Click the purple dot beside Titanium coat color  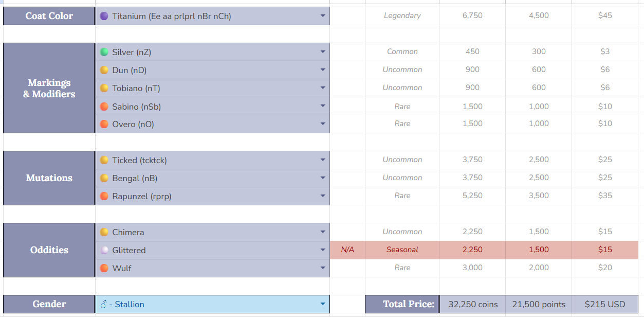pyautogui.click(x=104, y=16)
